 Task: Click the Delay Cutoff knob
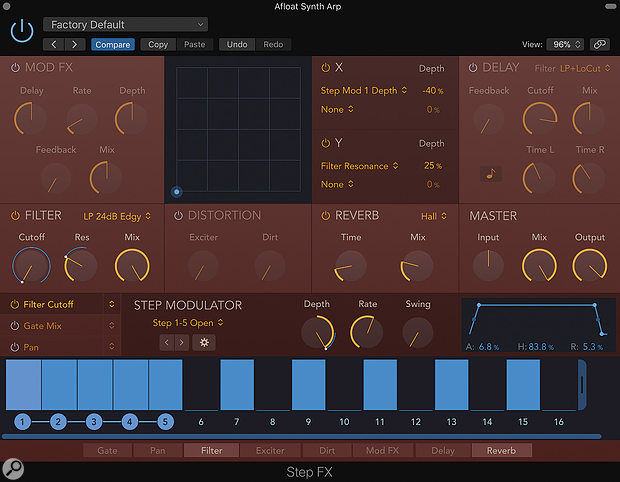tap(540, 119)
